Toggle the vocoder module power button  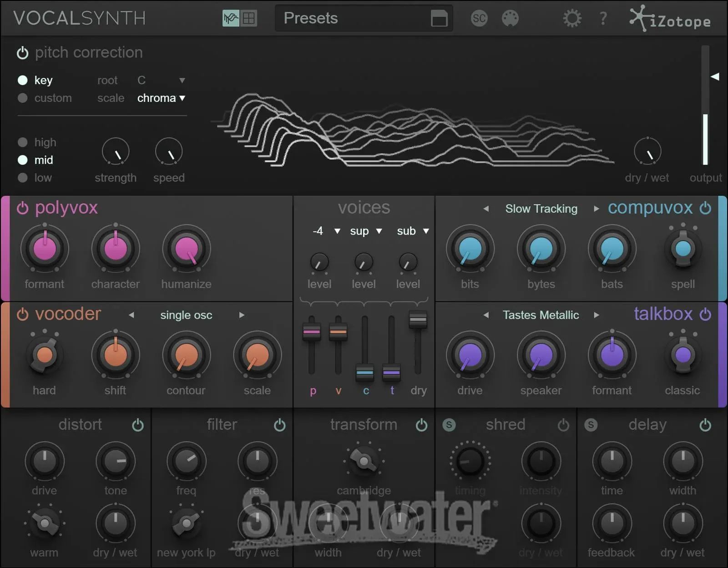pyautogui.click(x=22, y=314)
